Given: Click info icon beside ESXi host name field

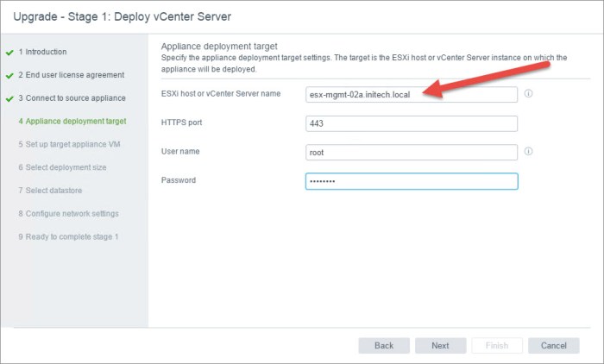Looking at the screenshot, I should point(528,94).
